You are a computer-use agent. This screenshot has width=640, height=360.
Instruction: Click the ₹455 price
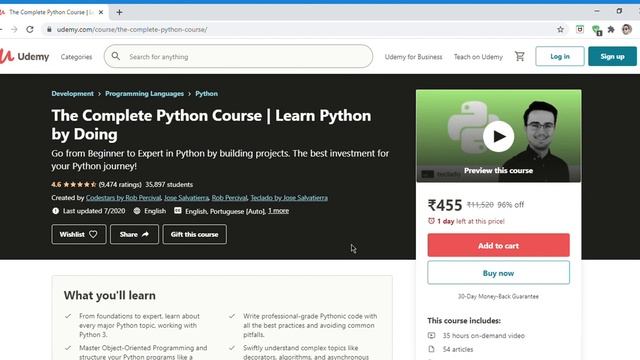(x=444, y=205)
